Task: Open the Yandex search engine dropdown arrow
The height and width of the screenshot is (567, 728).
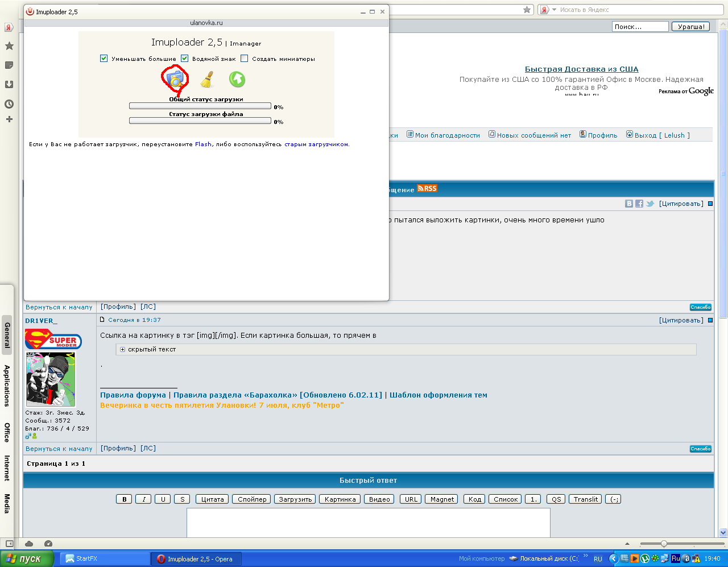Action: pyautogui.click(x=554, y=10)
